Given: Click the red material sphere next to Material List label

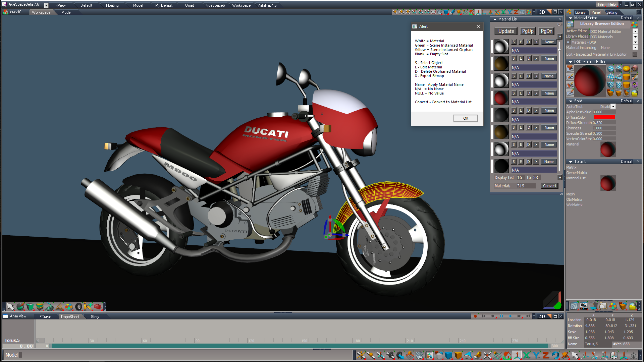Looking at the screenshot, I should (x=608, y=183).
